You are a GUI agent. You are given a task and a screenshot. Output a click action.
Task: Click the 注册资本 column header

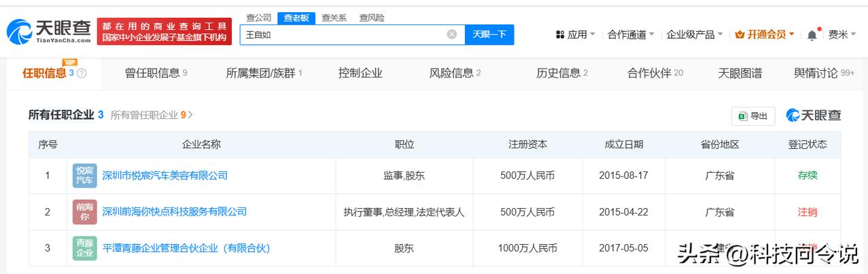[527, 145]
